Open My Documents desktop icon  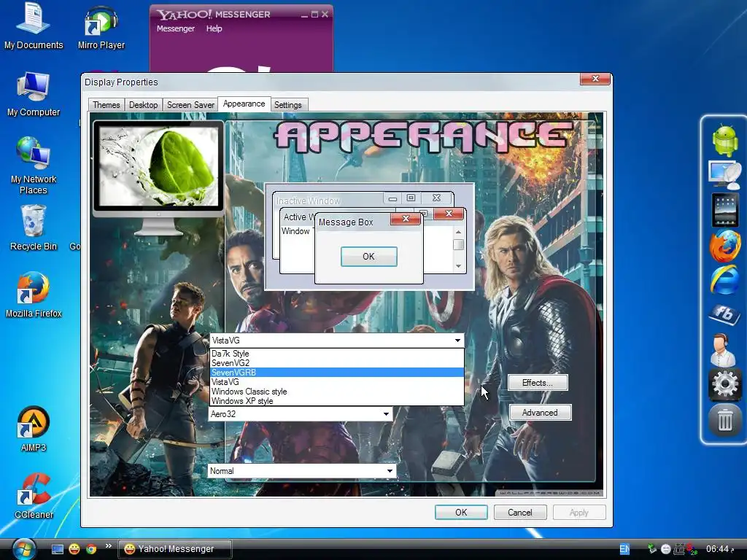tap(33, 26)
